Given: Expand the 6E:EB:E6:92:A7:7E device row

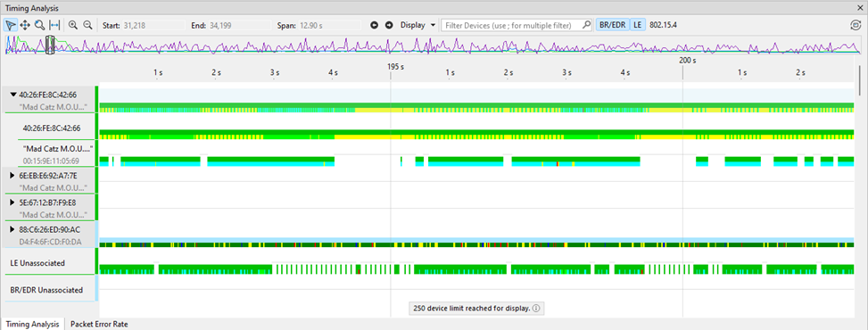Looking at the screenshot, I should [x=13, y=176].
